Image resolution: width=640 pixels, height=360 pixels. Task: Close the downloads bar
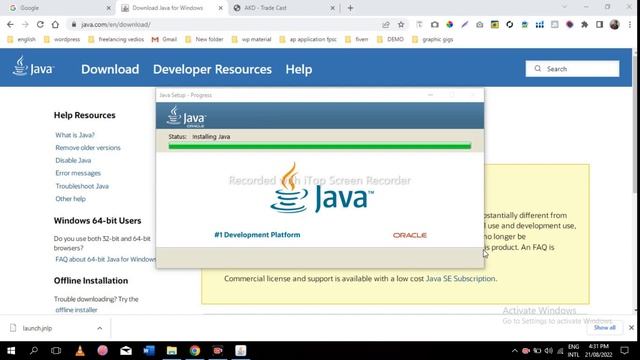point(631,327)
